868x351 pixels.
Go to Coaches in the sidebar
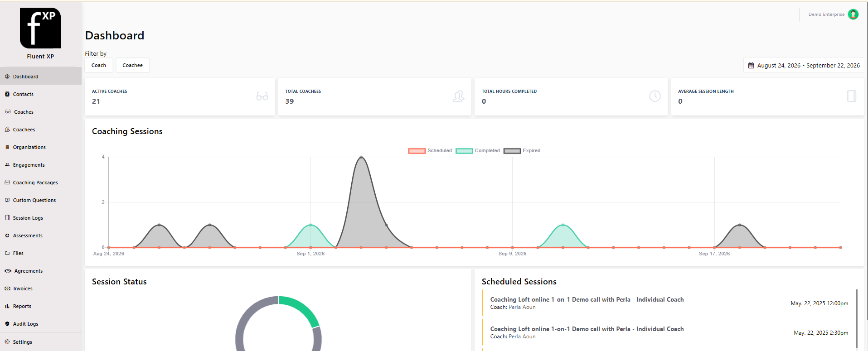click(41, 112)
